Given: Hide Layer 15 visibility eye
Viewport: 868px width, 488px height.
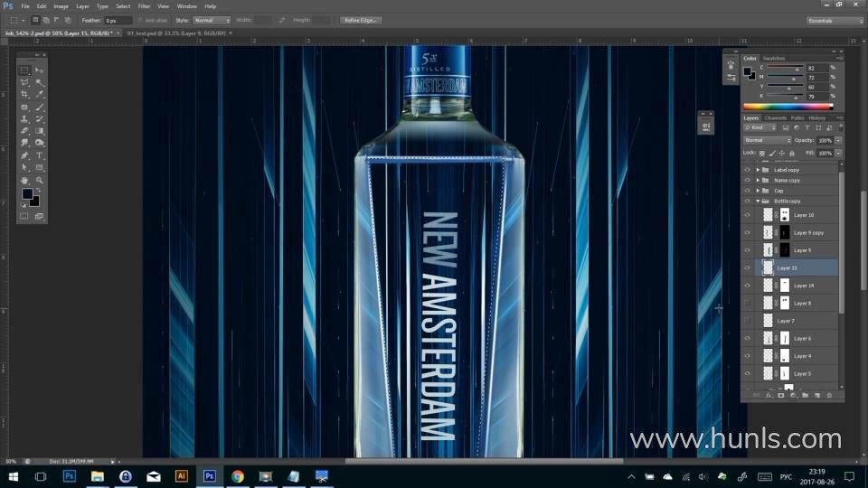Looking at the screenshot, I should pos(748,268).
